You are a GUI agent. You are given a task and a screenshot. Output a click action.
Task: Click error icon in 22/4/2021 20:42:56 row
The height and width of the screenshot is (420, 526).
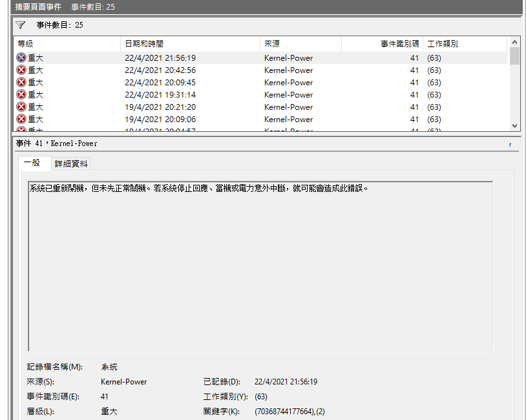(x=21, y=70)
